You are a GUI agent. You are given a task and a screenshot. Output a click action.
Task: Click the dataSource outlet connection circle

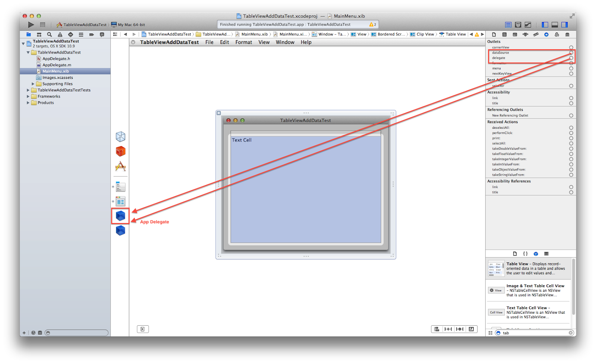571,53
